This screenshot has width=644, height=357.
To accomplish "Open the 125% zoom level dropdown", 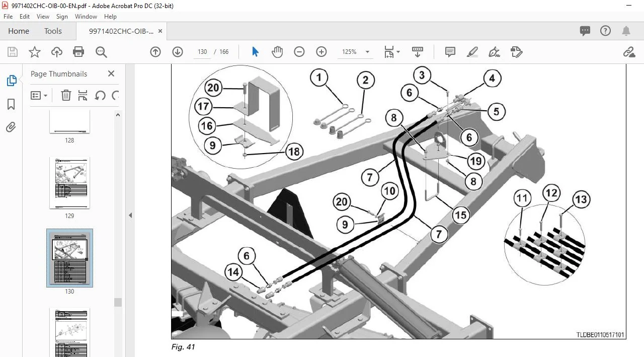I will (356, 52).
